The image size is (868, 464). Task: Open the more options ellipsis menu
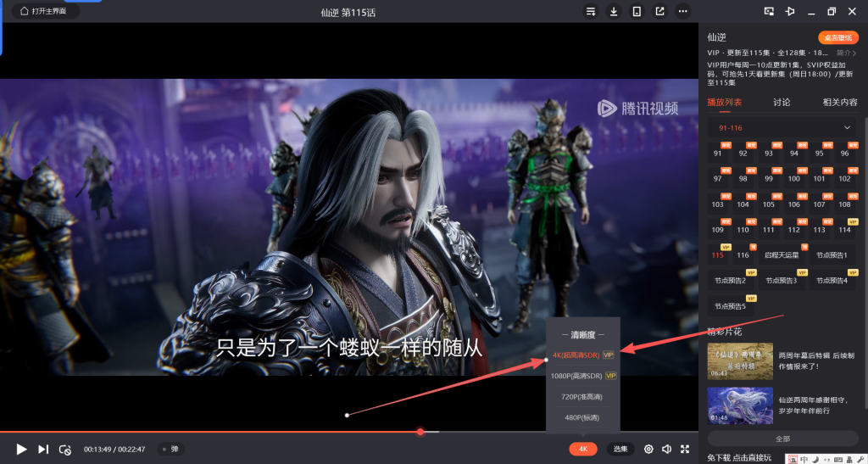pyautogui.click(x=682, y=11)
